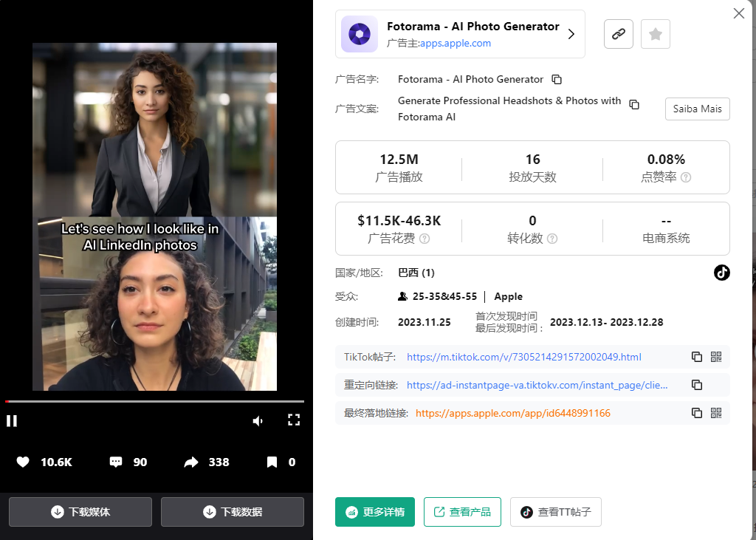756x540 pixels.
Task: Show QR code for final landing link
Action: pos(715,413)
